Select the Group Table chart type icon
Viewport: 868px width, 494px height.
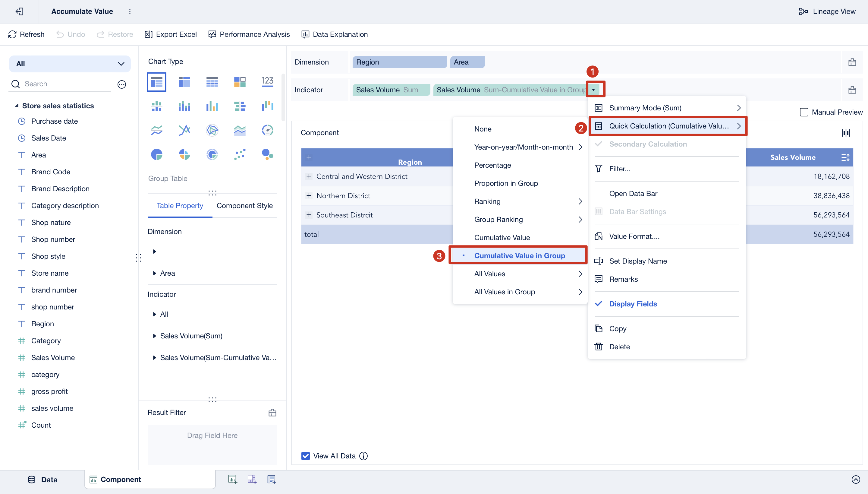coord(156,82)
